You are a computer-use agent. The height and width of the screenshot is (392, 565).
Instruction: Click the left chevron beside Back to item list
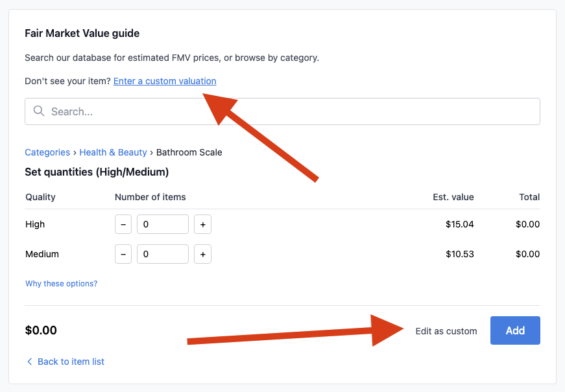coord(30,362)
